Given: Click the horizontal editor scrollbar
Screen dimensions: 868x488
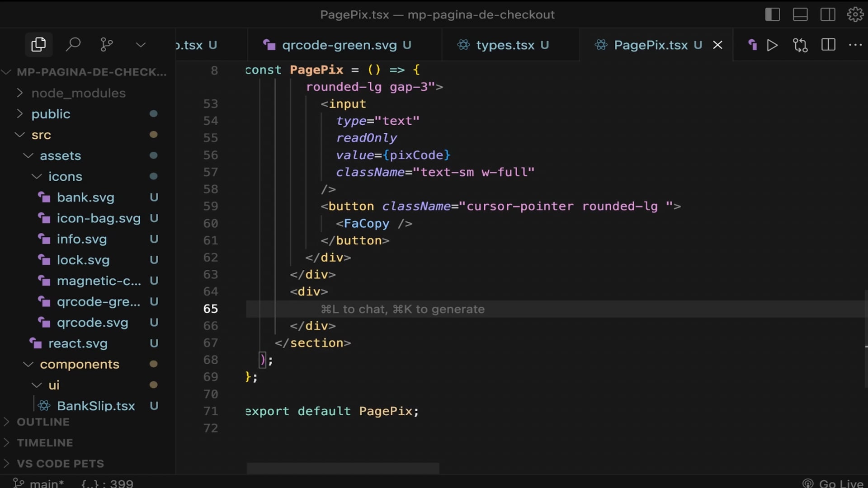Looking at the screenshot, I should 343,468.
